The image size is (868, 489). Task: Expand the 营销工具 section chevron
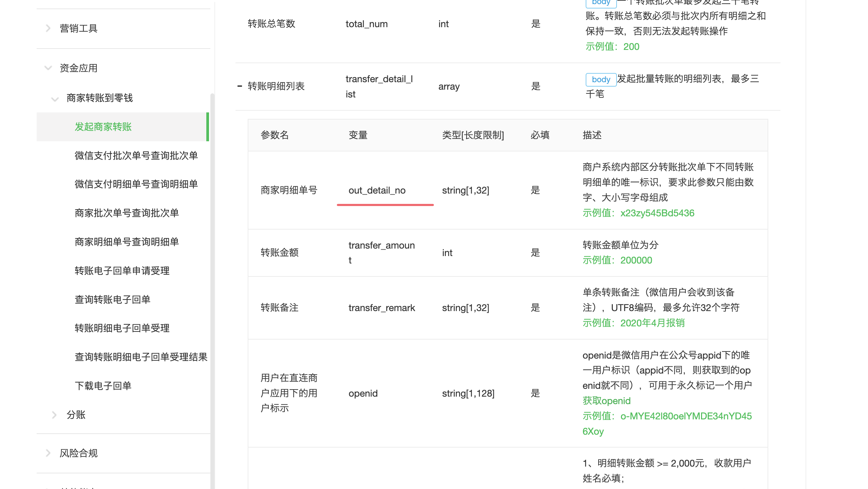coord(48,28)
